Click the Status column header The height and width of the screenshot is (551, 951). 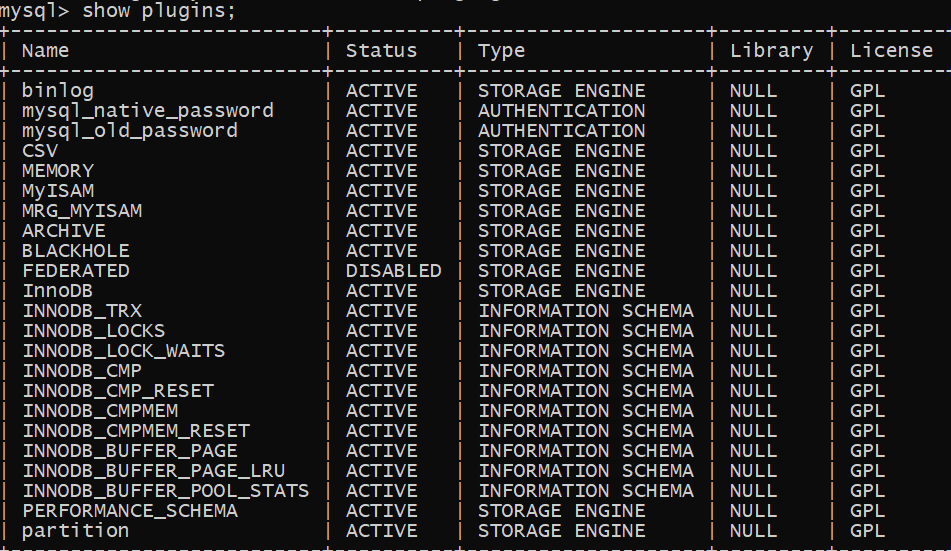(x=381, y=51)
